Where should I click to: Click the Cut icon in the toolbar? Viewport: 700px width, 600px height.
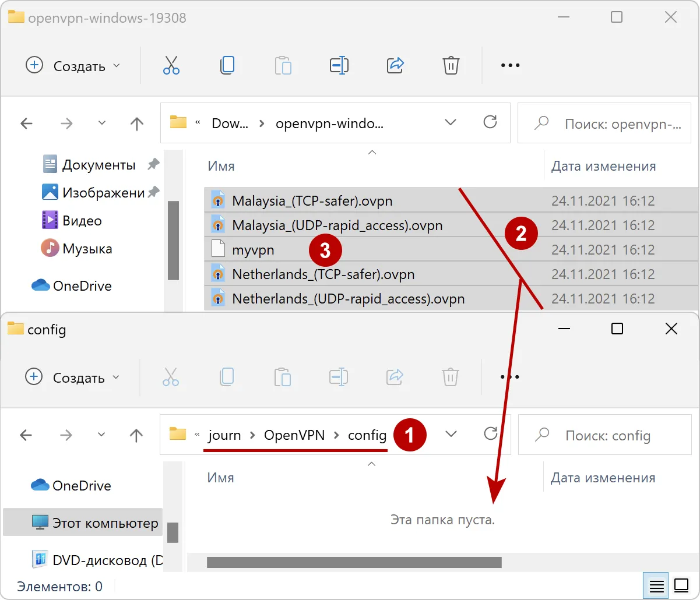[x=171, y=65]
